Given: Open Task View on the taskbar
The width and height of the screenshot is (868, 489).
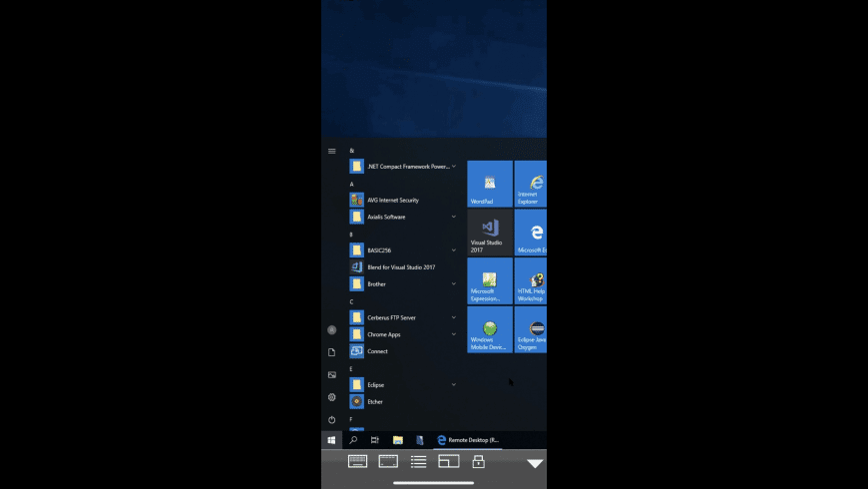Looking at the screenshot, I should pyautogui.click(x=375, y=440).
